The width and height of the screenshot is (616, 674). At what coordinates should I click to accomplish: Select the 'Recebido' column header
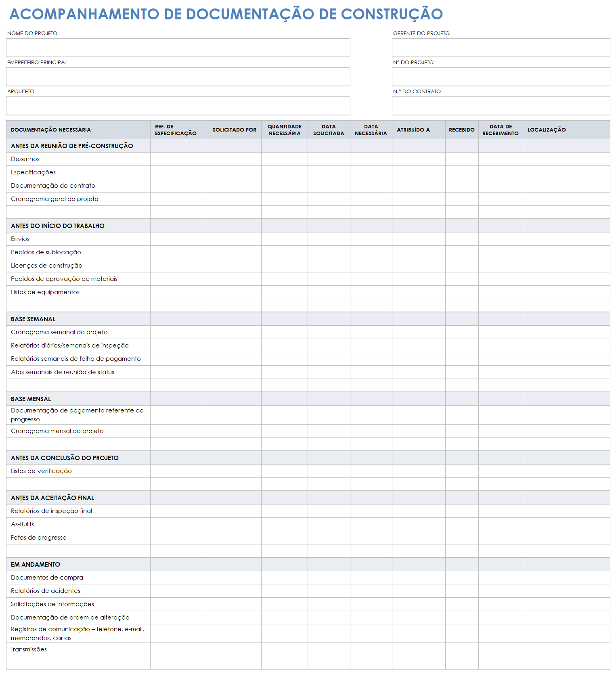[462, 130]
